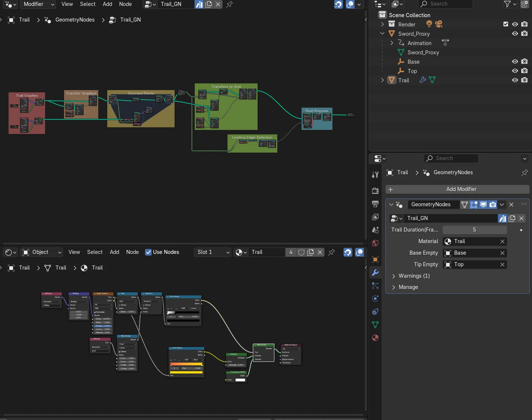Uncheck the Use Nodes checkbox
532x420 pixels.
[148, 252]
